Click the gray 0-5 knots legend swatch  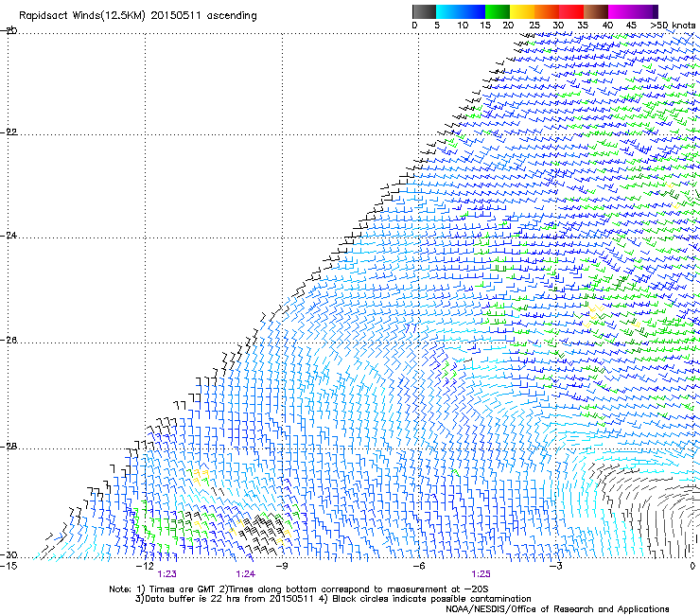click(x=424, y=11)
